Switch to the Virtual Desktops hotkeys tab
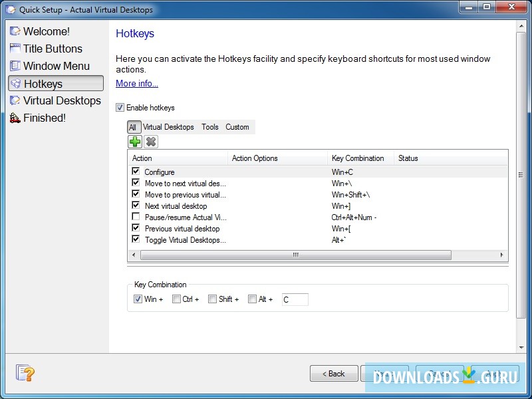This screenshot has height=399, width=532. coord(169,127)
